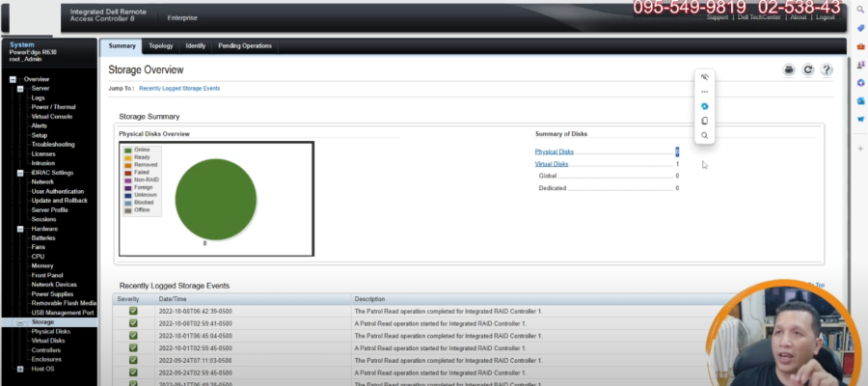
Task: Open the Help question mark icon
Action: (x=827, y=69)
